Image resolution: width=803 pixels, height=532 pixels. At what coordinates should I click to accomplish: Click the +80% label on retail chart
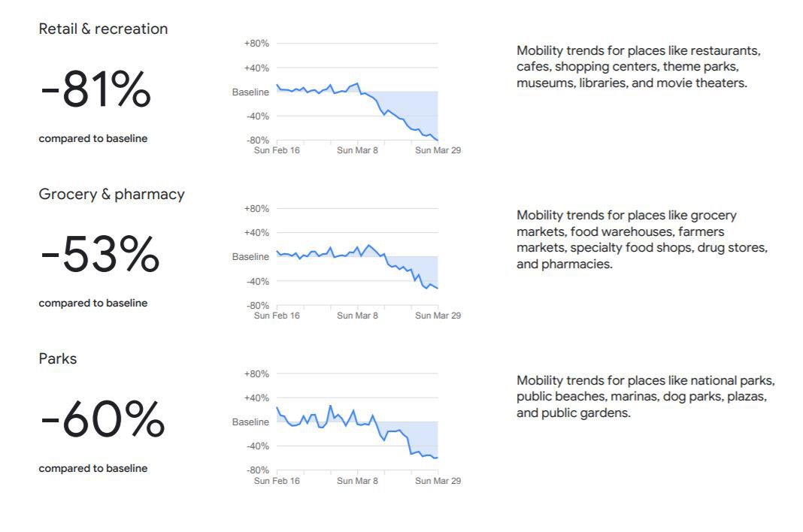click(256, 44)
